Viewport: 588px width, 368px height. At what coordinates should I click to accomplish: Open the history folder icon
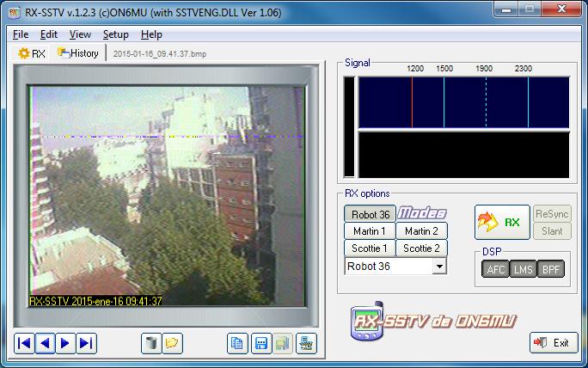point(173,343)
